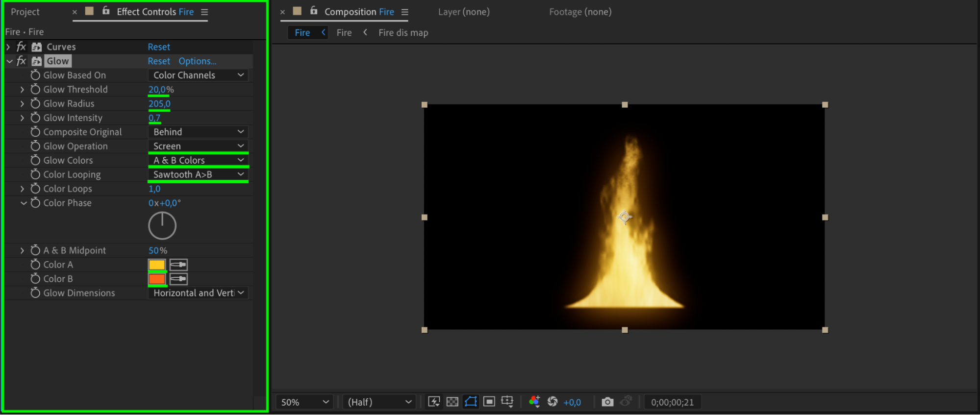Click the Region of Interest icon
This screenshot has width=980, height=415.
(x=489, y=402)
